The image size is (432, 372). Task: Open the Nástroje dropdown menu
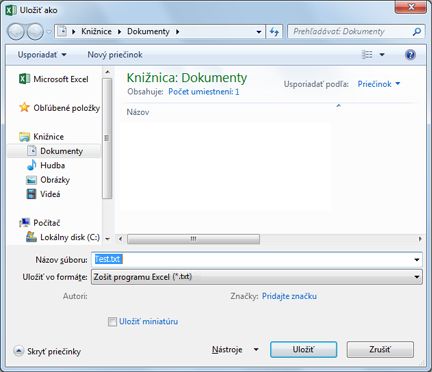(x=235, y=350)
